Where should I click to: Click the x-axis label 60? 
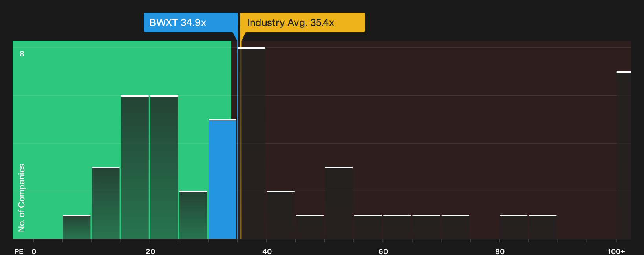[x=383, y=251]
